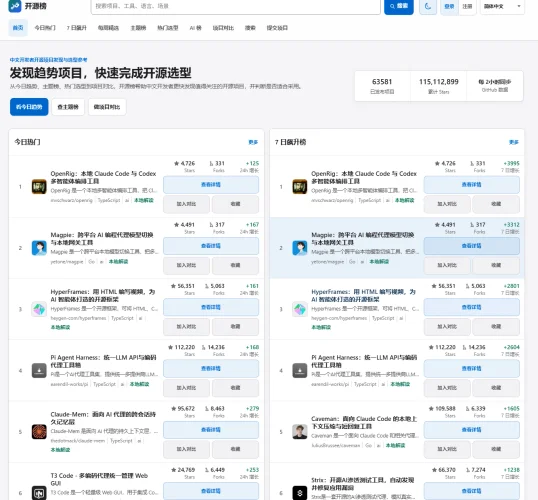Open Magpie title link in 今日热门 panel
This screenshot has height=500, width=538.
coord(102,239)
